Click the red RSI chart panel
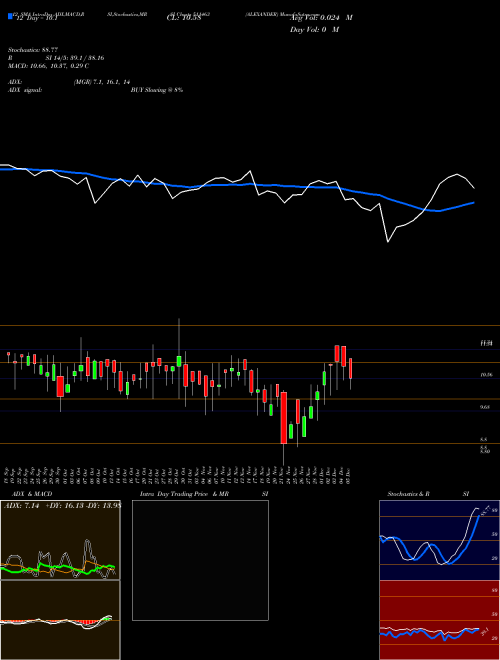The image size is (500, 660). click(x=439, y=620)
